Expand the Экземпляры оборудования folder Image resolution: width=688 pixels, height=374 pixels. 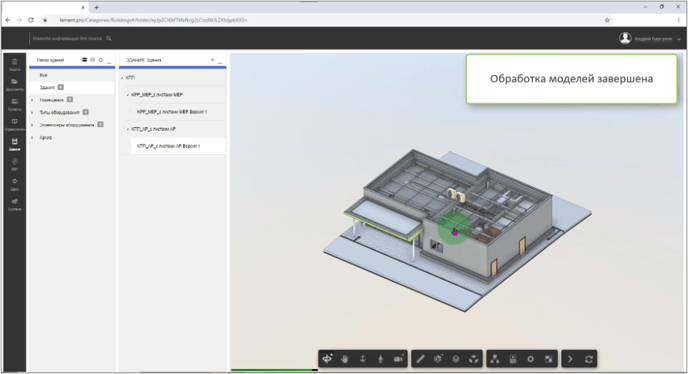pos(32,125)
